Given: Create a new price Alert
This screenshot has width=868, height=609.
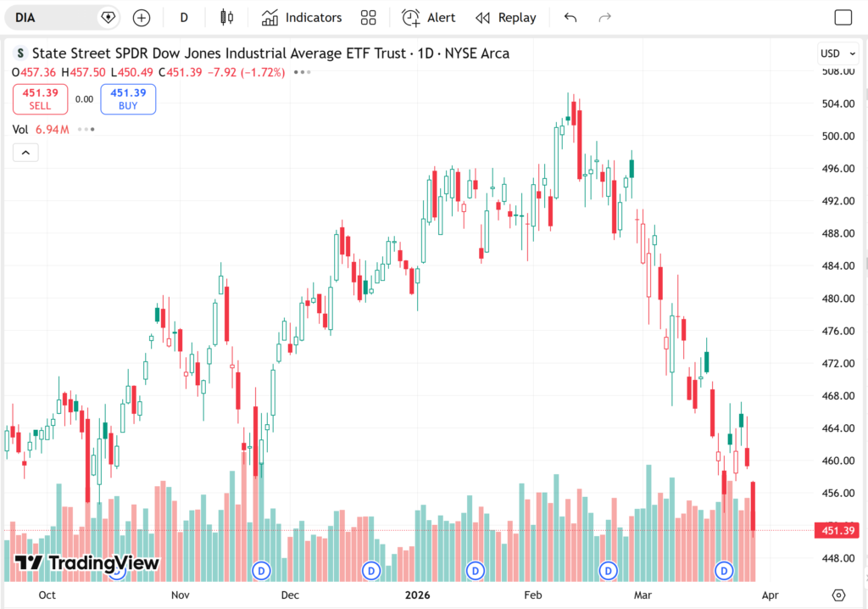Looking at the screenshot, I should point(428,18).
